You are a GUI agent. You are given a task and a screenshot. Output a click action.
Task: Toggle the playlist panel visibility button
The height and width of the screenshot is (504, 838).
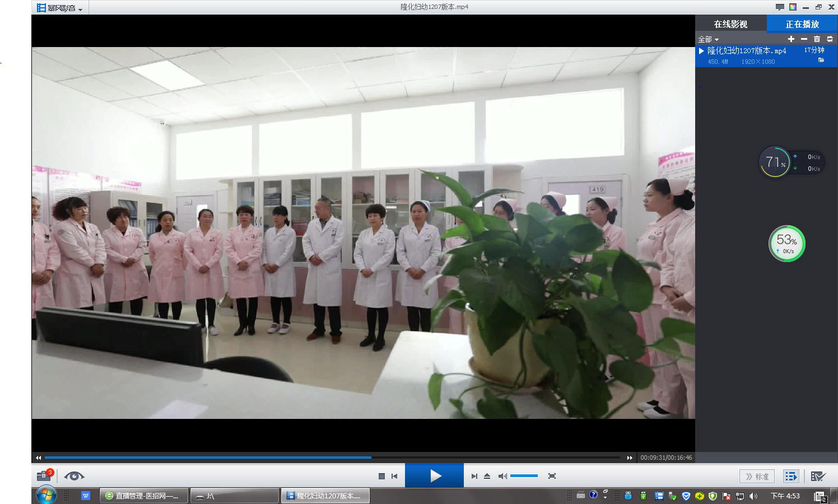[790, 477]
